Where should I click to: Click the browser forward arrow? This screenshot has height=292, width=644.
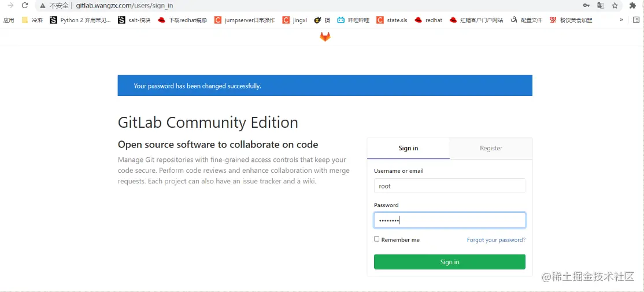(10, 5)
